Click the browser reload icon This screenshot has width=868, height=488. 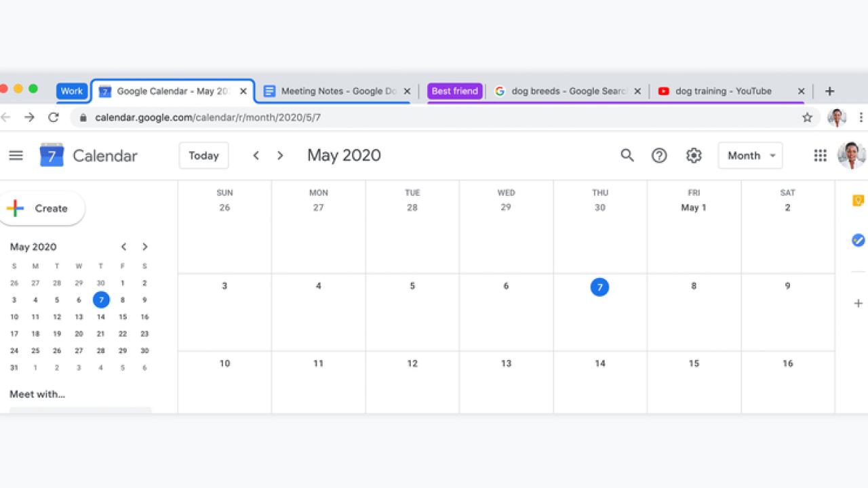(x=53, y=117)
